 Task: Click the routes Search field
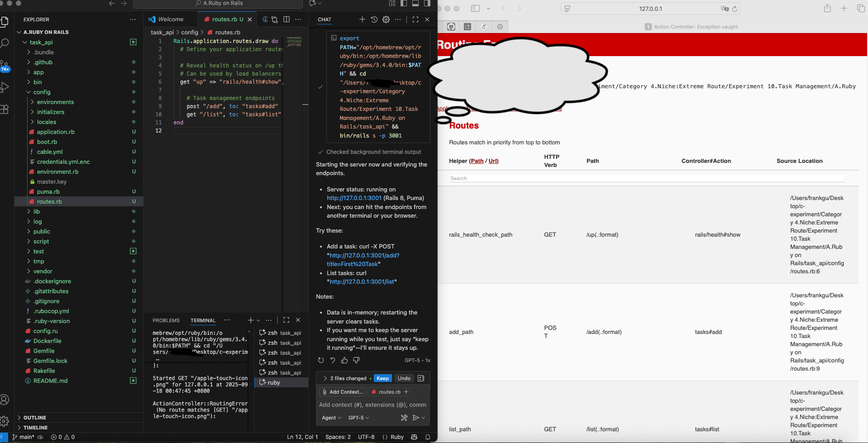646,178
